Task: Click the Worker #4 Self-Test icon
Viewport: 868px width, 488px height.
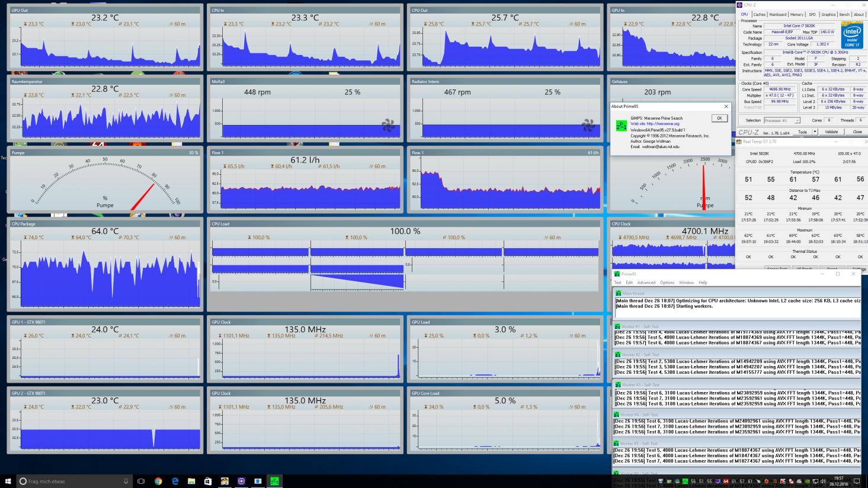Action: (x=617, y=415)
